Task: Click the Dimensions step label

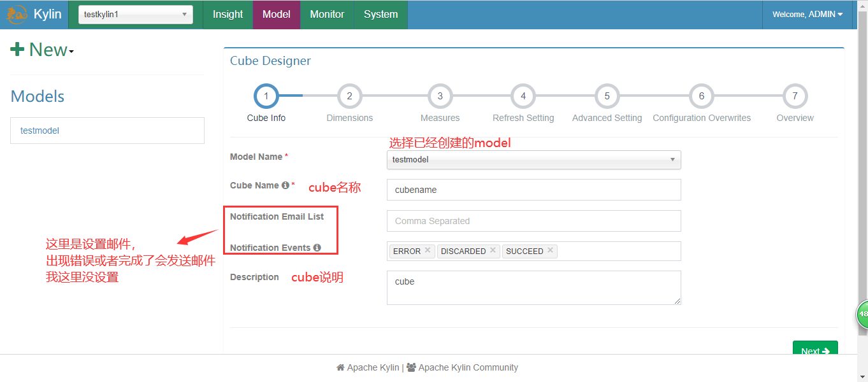Action: coord(349,118)
